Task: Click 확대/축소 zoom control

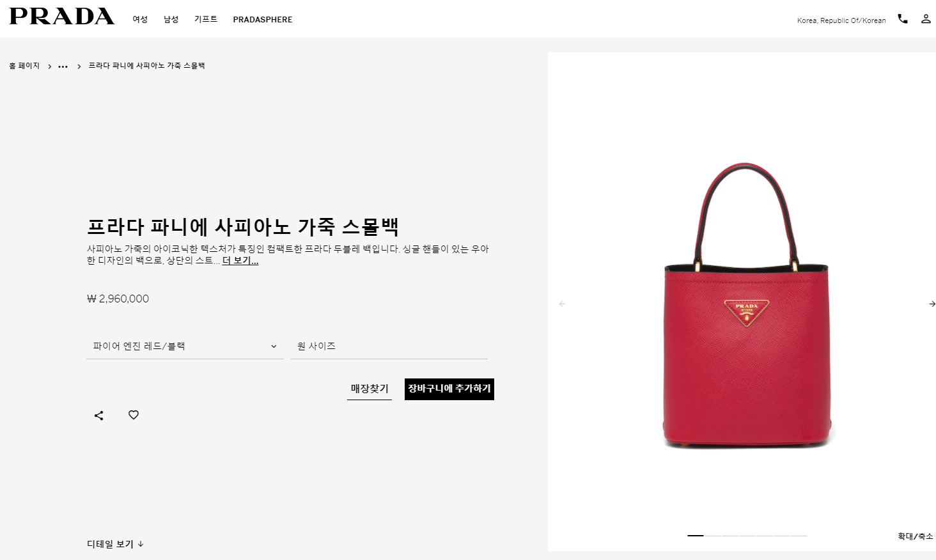Action: (x=916, y=536)
